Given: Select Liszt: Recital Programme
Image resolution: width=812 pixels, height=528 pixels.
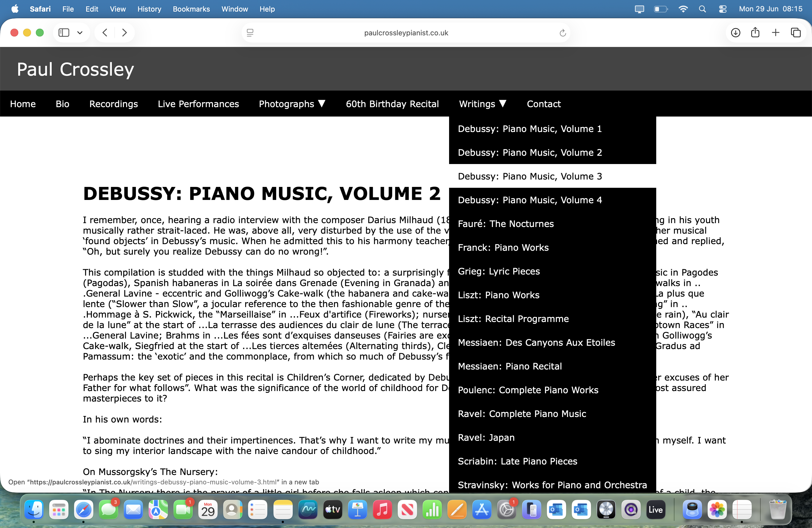Looking at the screenshot, I should click(x=552, y=319).
